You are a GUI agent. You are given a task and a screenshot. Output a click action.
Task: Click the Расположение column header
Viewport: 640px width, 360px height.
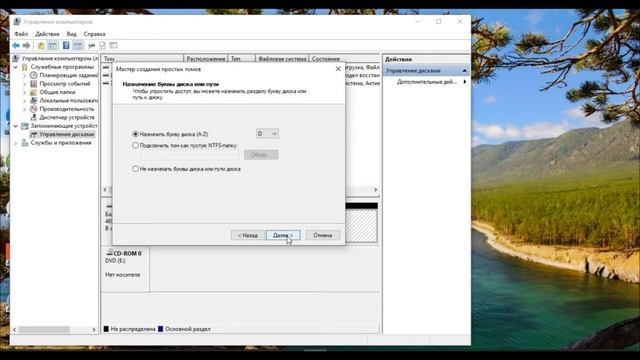tap(206, 59)
